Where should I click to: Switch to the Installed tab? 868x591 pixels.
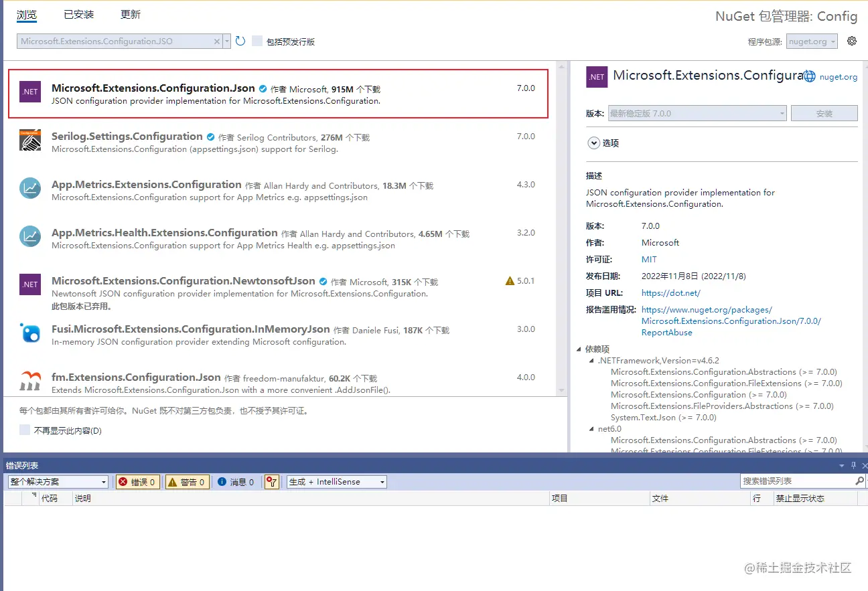pos(79,14)
